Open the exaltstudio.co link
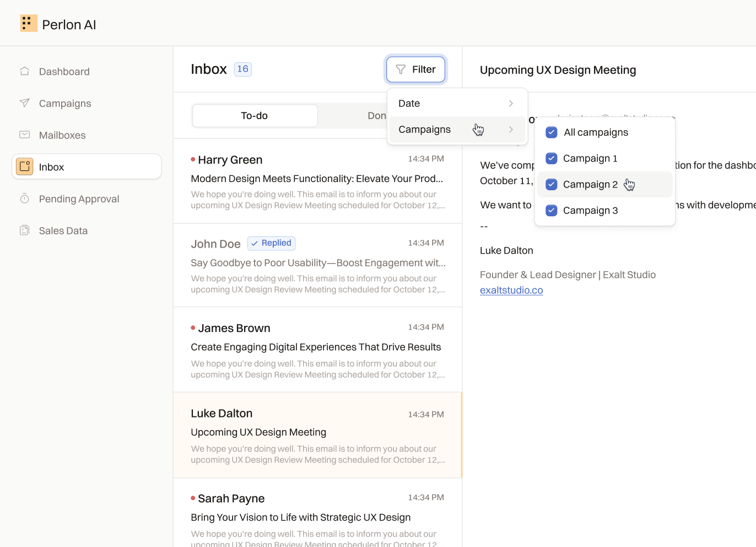756x547 pixels. pyautogui.click(x=511, y=290)
